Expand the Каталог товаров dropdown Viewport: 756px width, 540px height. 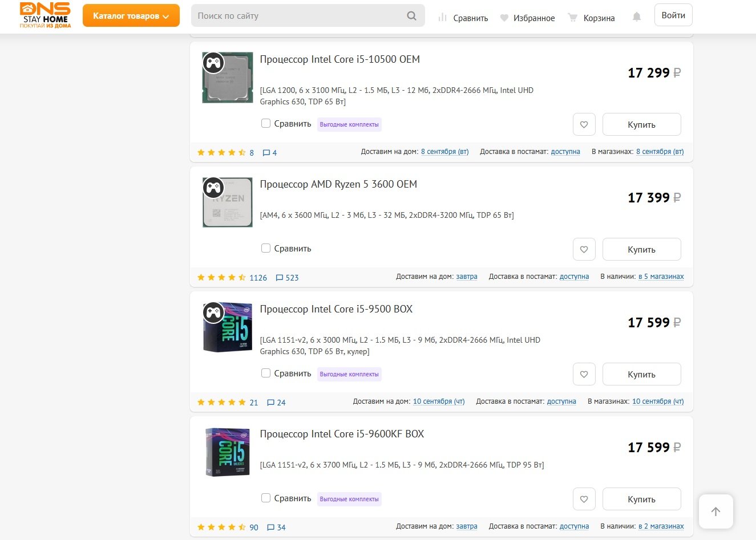click(x=131, y=16)
